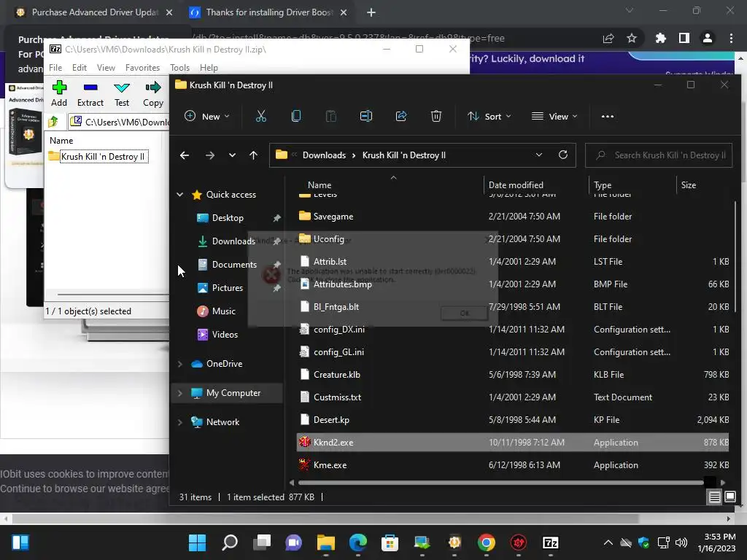Open Chrome profile avatar icon
This screenshot has width=747, height=560.
coord(708,38)
